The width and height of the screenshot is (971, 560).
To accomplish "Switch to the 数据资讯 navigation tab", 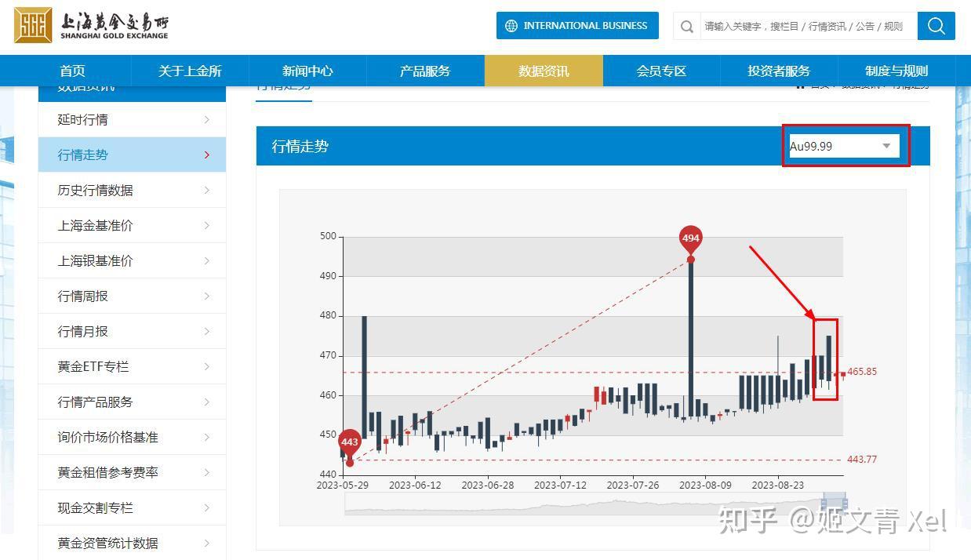I will (543, 70).
